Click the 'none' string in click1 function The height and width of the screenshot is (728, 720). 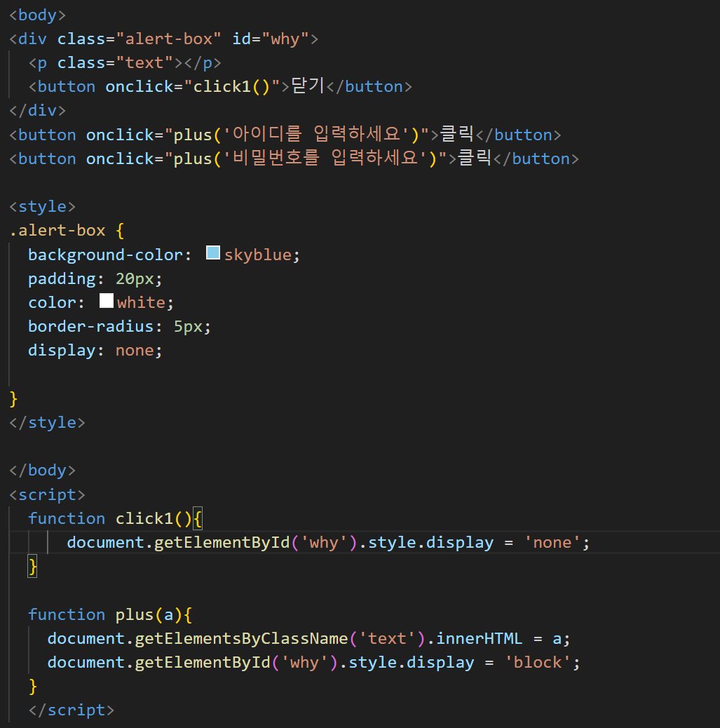click(552, 543)
